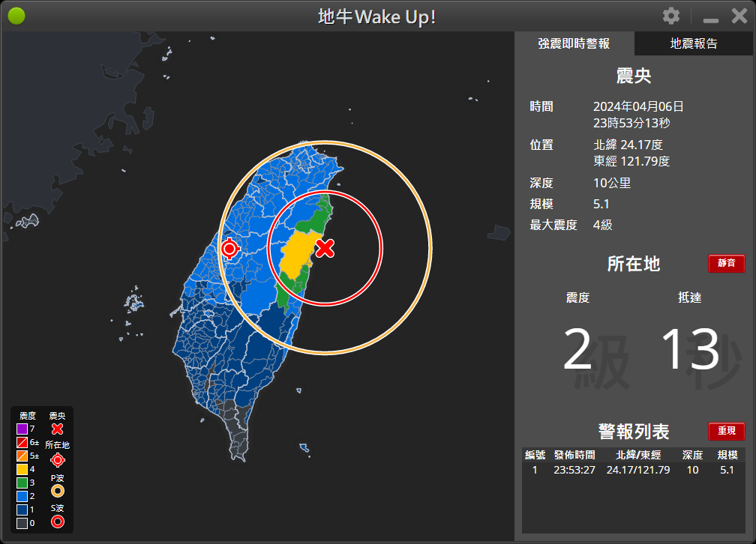Click the 規模 column header in alert list
756x544 pixels.
tap(727, 455)
